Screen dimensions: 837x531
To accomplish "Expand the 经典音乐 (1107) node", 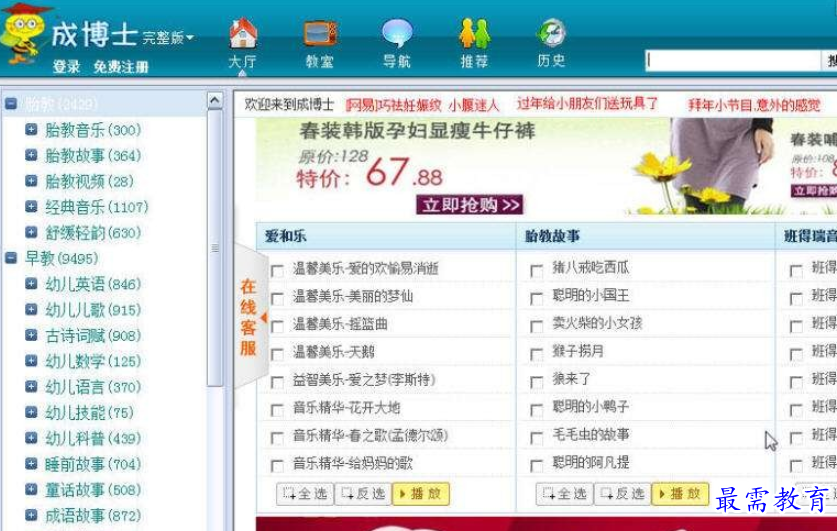I will pyautogui.click(x=31, y=207).
